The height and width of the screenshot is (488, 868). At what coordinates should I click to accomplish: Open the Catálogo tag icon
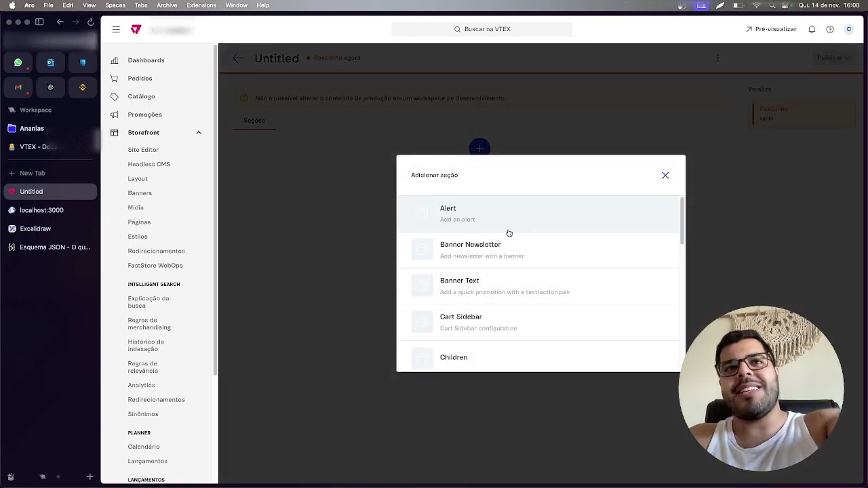[114, 96]
